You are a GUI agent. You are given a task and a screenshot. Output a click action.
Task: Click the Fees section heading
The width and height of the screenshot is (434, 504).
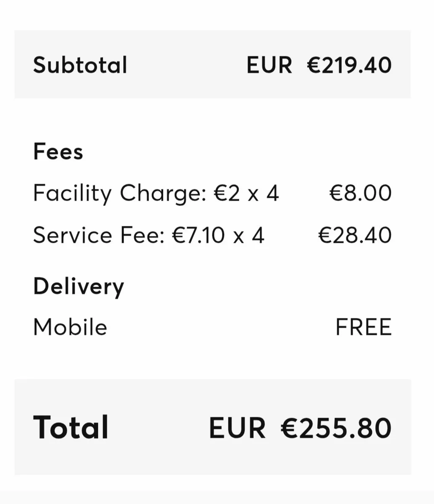(x=58, y=151)
